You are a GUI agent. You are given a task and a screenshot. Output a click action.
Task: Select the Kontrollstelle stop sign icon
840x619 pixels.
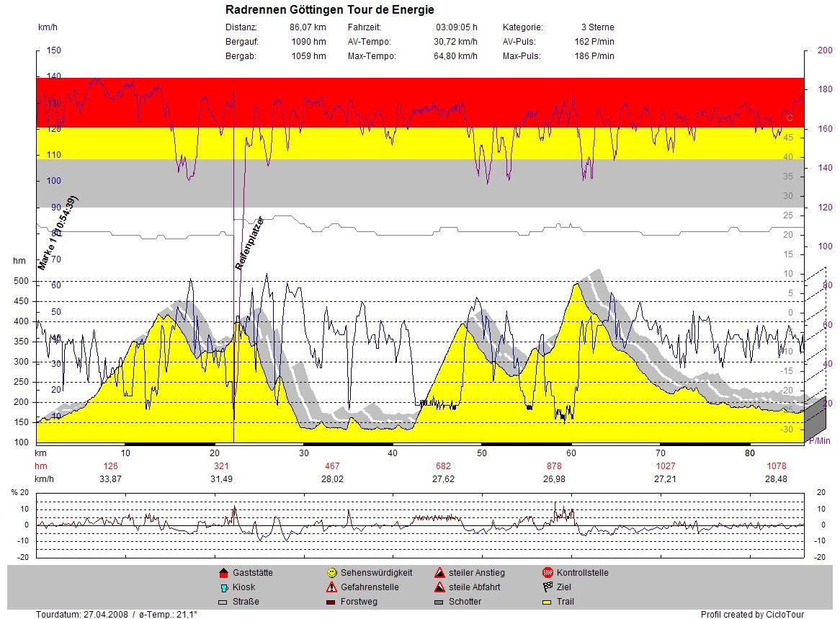pos(548,573)
